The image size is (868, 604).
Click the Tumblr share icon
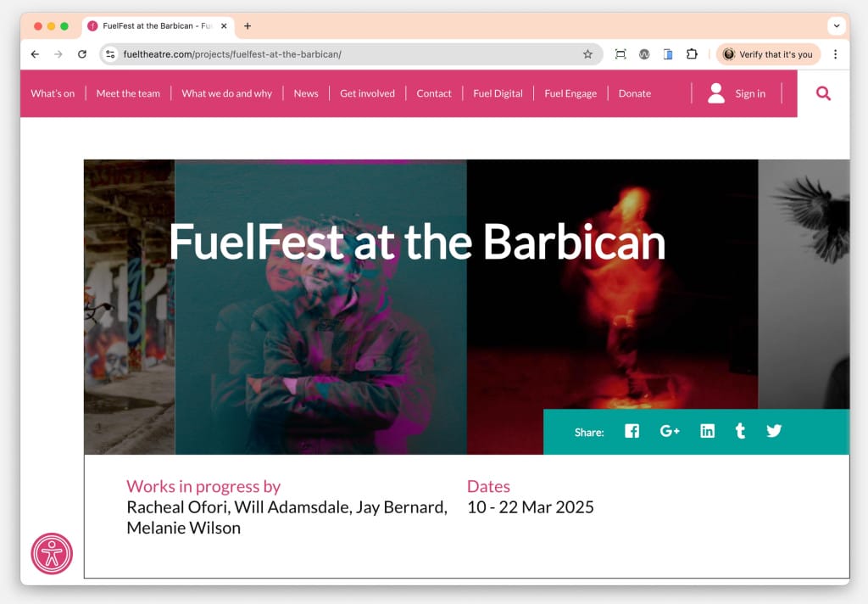click(740, 431)
